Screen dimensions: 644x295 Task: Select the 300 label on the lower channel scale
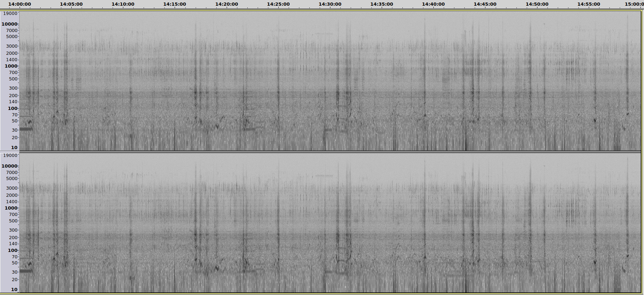tap(13, 230)
